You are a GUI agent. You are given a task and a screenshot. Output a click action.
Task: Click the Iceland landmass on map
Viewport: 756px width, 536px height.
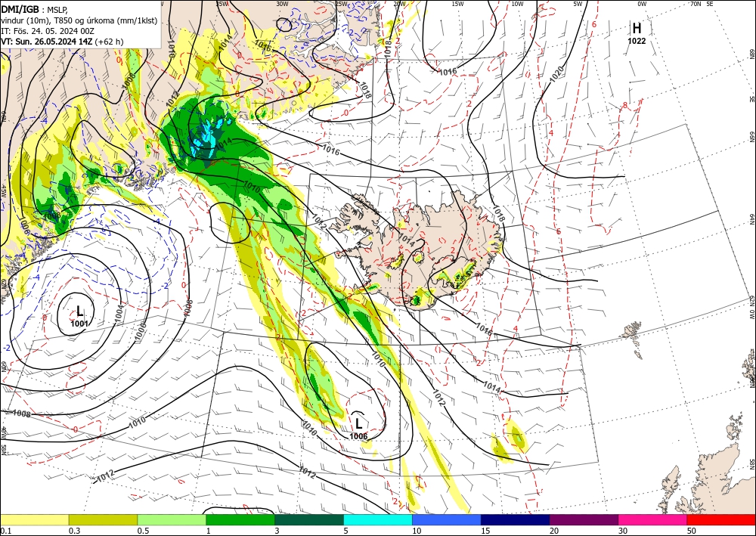(424, 251)
